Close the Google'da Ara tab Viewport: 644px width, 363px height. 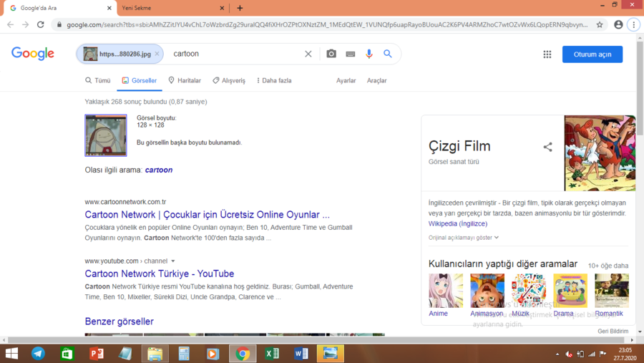click(x=109, y=8)
